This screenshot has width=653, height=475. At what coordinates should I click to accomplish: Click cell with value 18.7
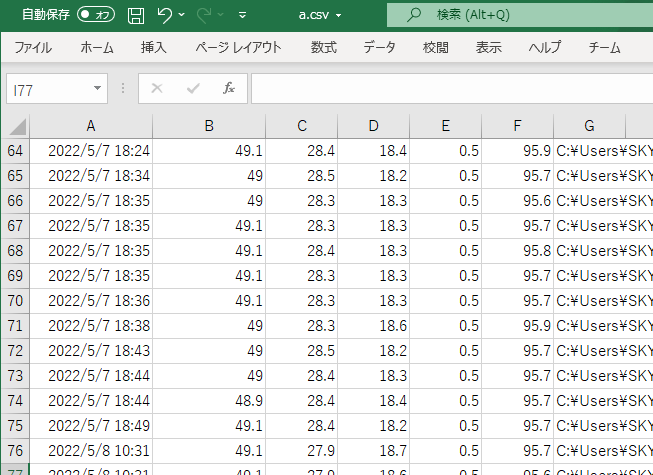pyautogui.click(x=374, y=450)
